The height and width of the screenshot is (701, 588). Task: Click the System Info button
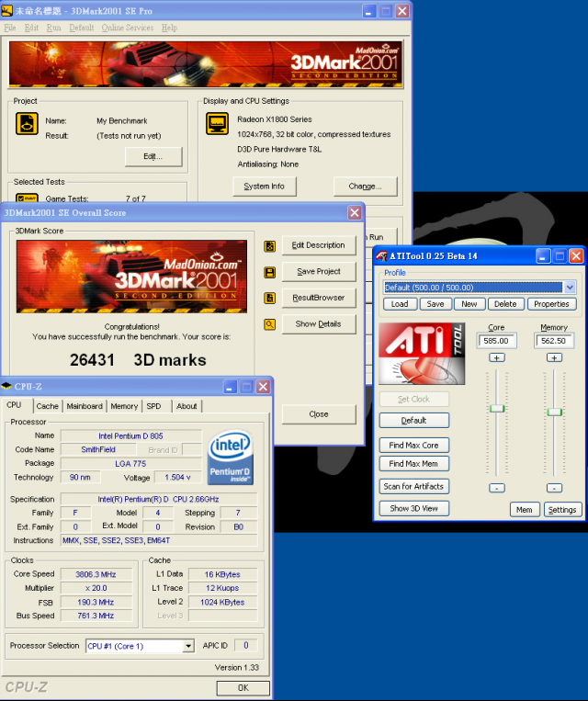(x=265, y=187)
